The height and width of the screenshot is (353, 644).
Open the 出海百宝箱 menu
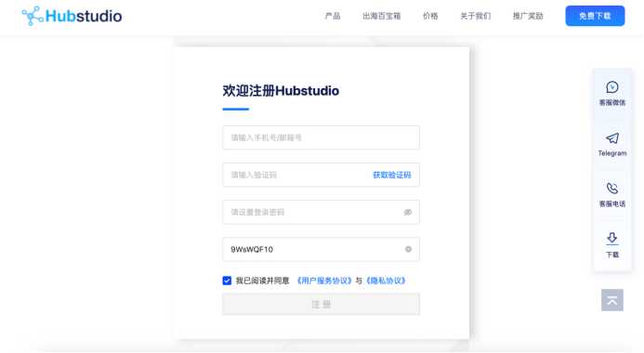point(382,16)
